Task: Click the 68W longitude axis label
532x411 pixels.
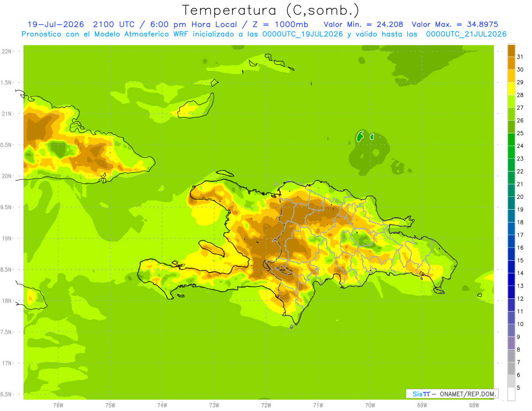Action: [x=474, y=405]
